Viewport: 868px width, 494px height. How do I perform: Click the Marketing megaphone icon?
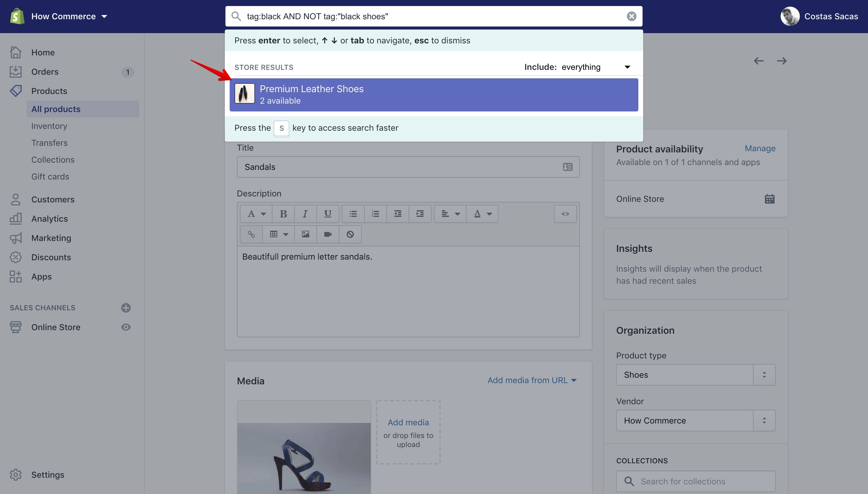pos(16,238)
